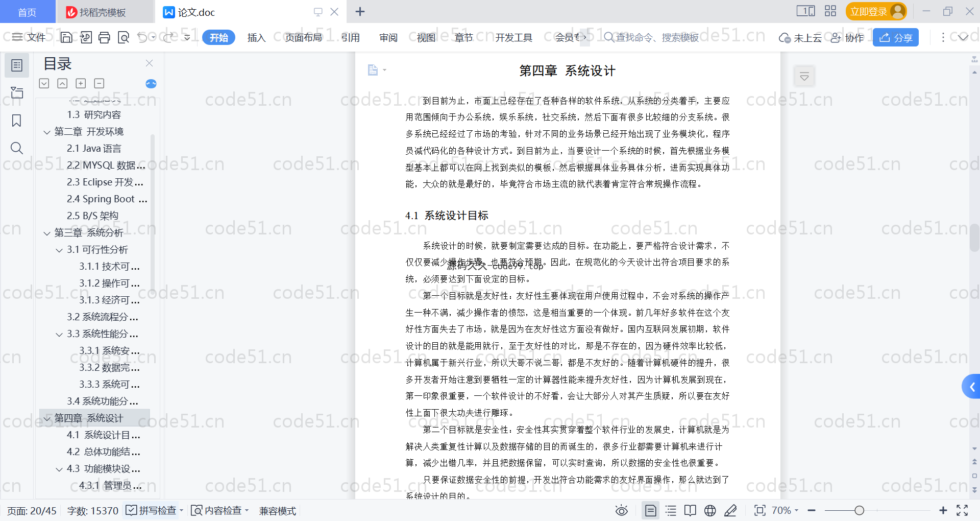The image size is (980, 521).
Task: Click the Redo arrow icon
Action: coord(168,37)
